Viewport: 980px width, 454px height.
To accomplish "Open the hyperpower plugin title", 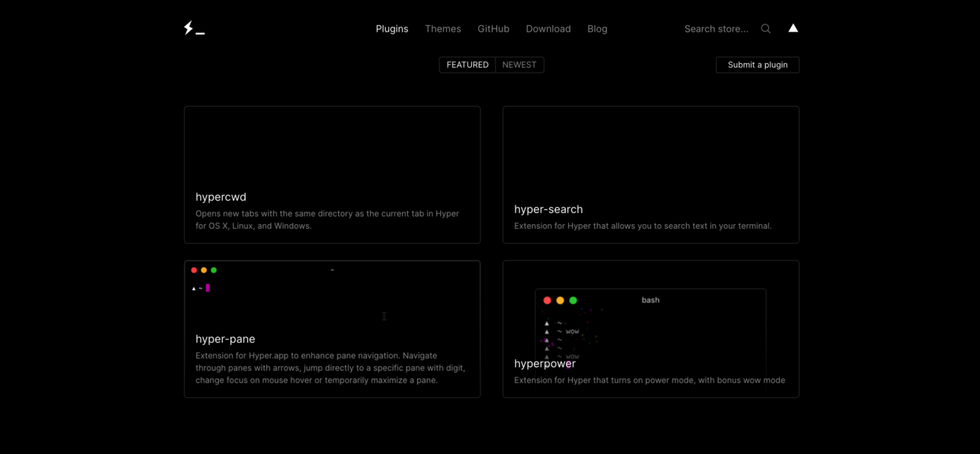I will (x=545, y=363).
